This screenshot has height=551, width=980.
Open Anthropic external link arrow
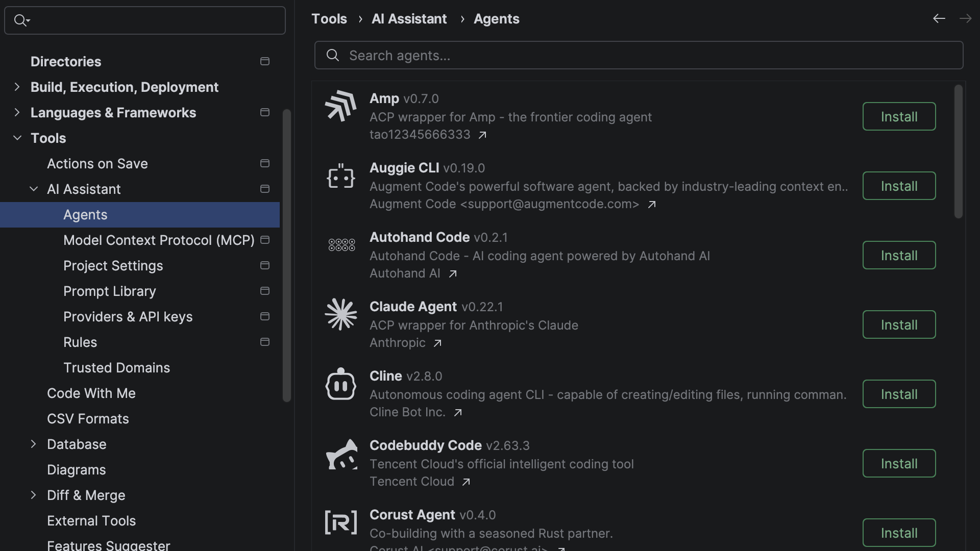pyautogui.click(x=437, y=343)
